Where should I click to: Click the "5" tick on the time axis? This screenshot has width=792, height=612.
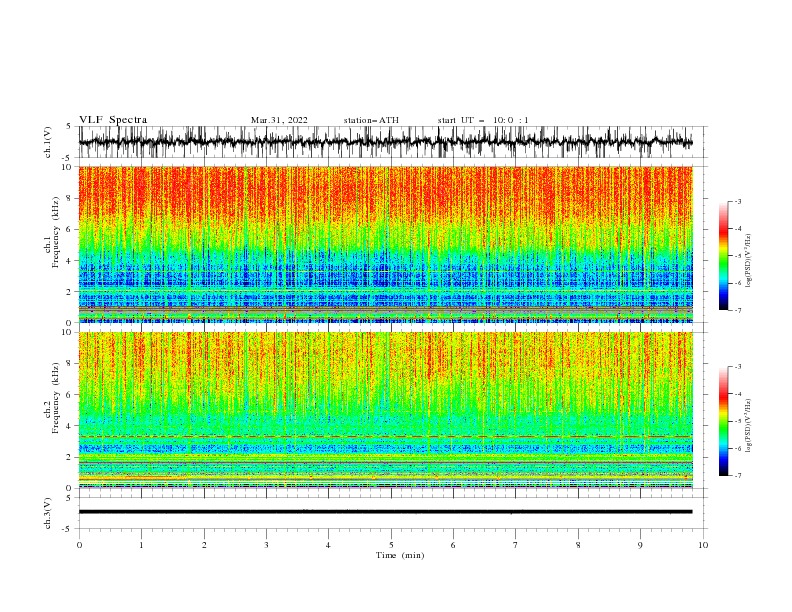pyautogui.click(x=391, y=545)
